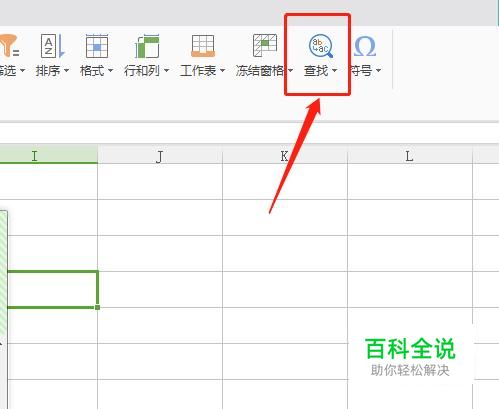Screen dimensions: 499x409
Task: Click the fill handle of selected cell
Action: 97,307
